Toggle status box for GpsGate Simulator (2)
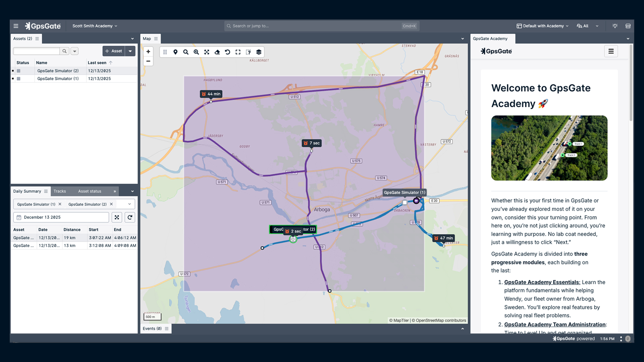The image size is (644, 362). click(x=19, y=71)
